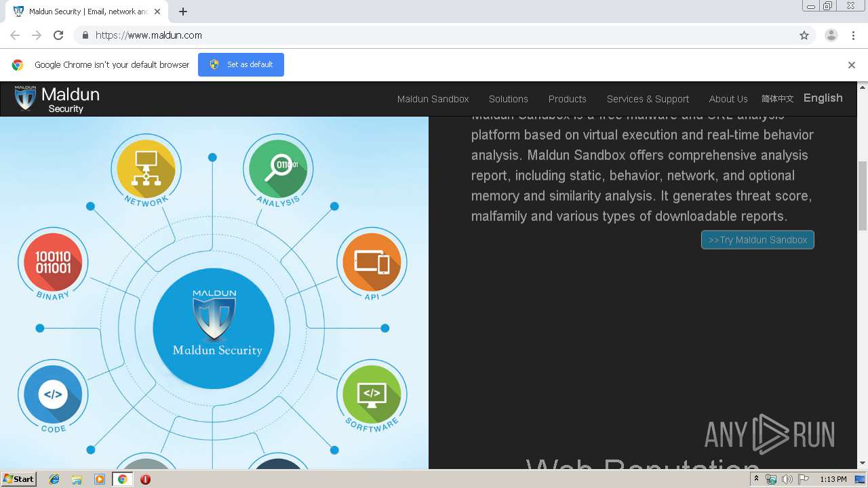Click the volume speaker tray icon
This screenshot has width=868, height=488.
(x=787, y=479)
